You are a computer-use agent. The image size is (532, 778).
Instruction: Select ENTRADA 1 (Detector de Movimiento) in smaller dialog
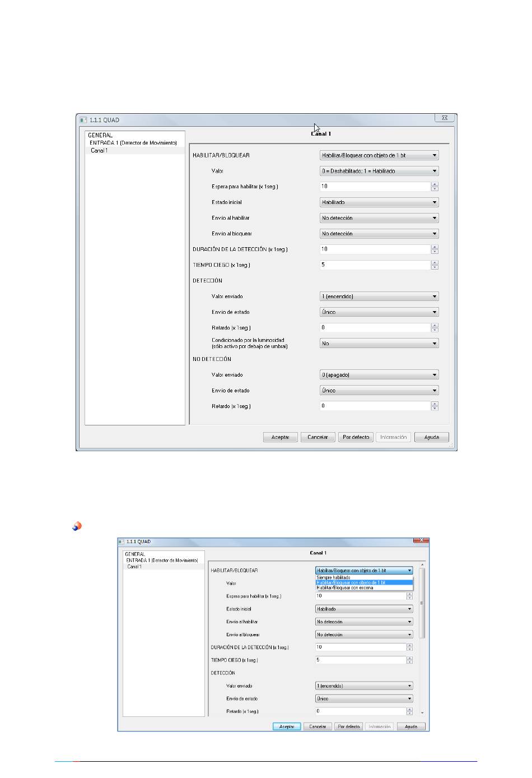(x=162, y=561)
